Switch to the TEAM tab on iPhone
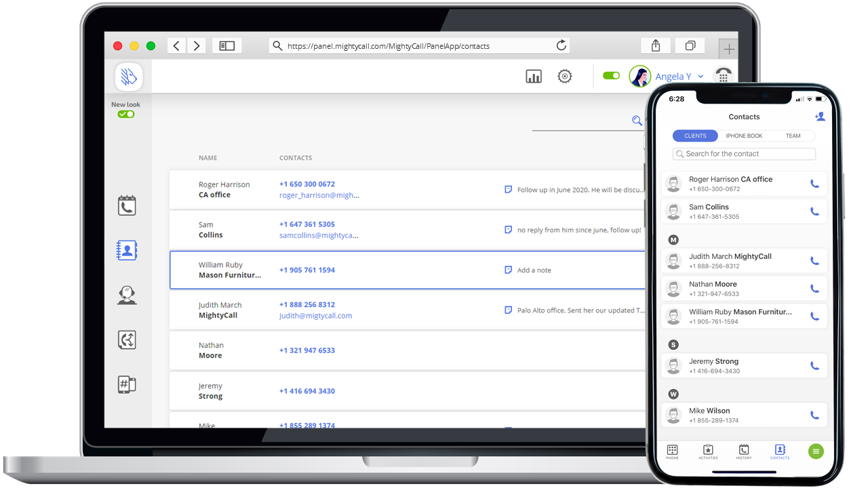The height and width of the screenshot is (488, 868). [x=793, y=136]
